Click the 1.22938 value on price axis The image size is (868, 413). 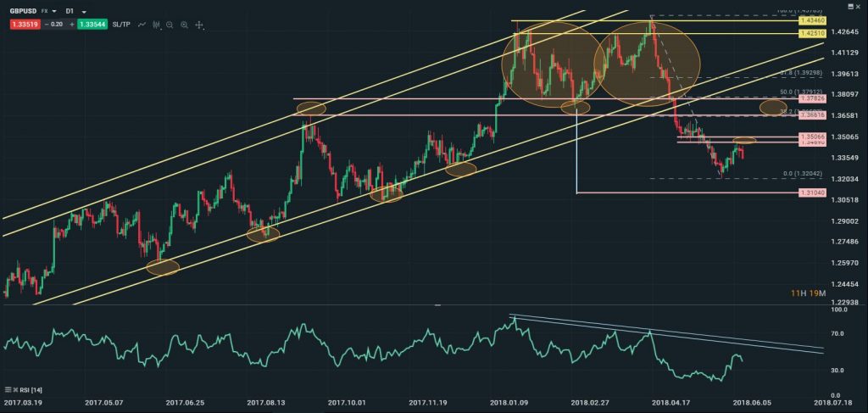click(846, 302)
